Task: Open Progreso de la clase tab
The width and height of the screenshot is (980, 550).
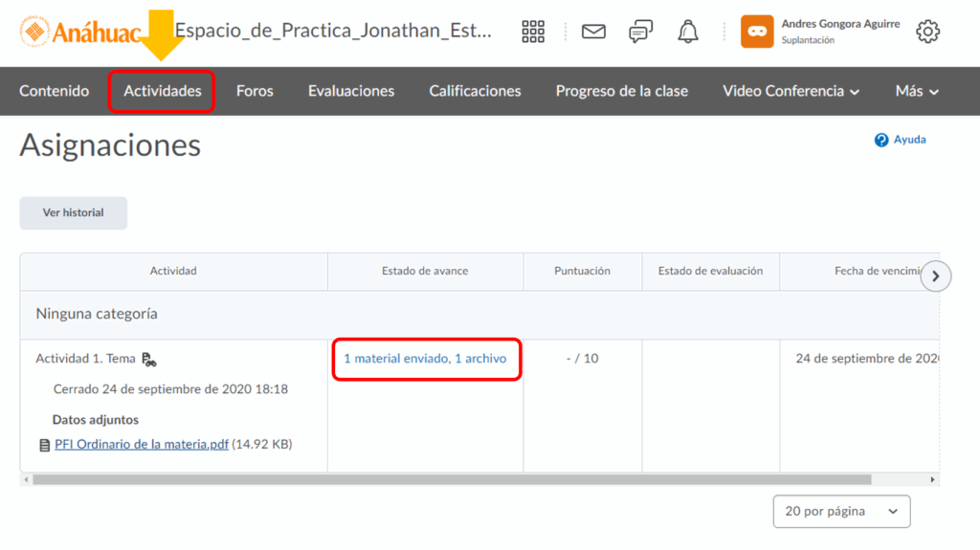Action: (621, 91)
